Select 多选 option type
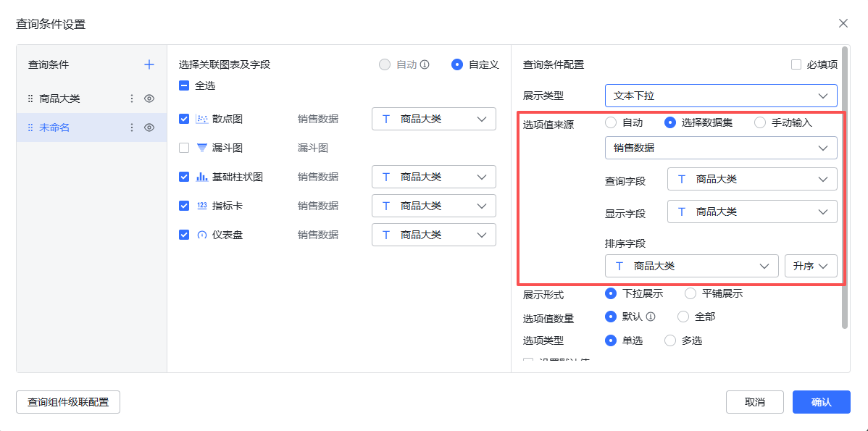 pos(669,340)
